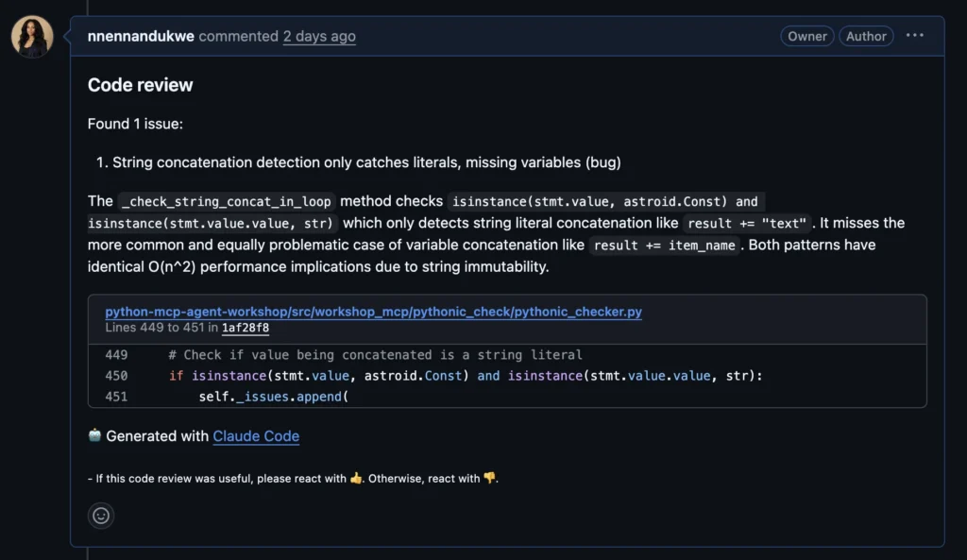Screen dimensions: 967x560
Task: Click the robot emoji beside "Generated with"
Action: [94, 435]
